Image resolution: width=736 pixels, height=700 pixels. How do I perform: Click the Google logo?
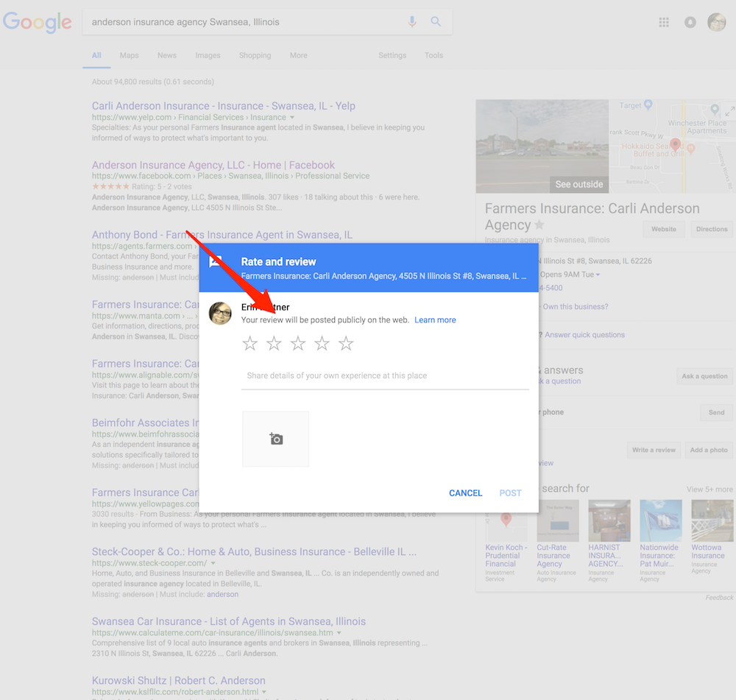pyautogui.click(x=37, y=23)
